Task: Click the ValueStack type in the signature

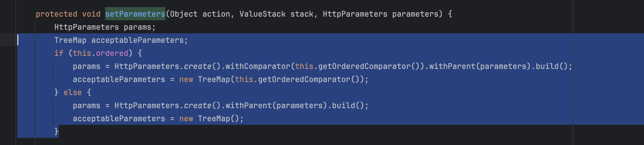Action: tap(262, 14)
